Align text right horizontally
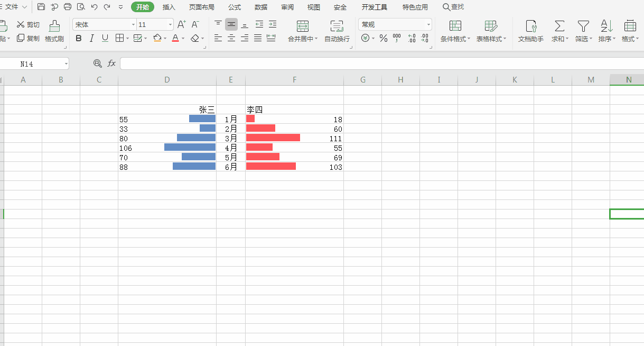Image resolution: width=644 pixels, height=346 pixels. [245, 38]
